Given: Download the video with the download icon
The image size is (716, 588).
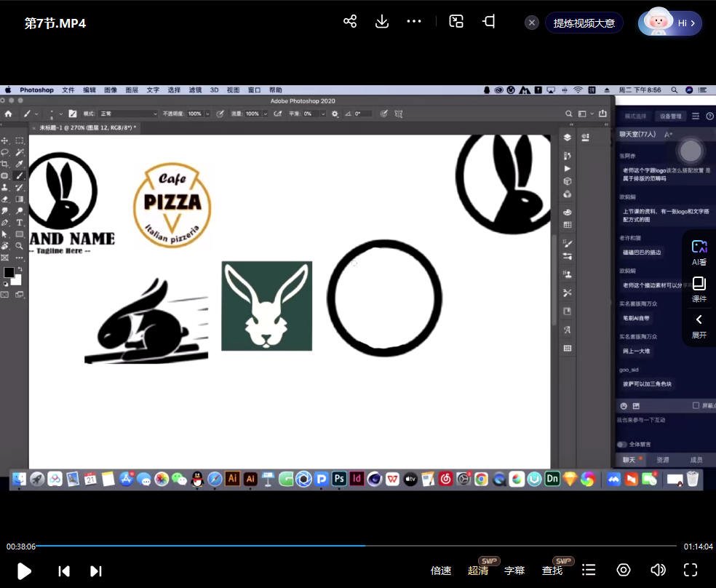Looking at the screenshot, I should point(382,22).
